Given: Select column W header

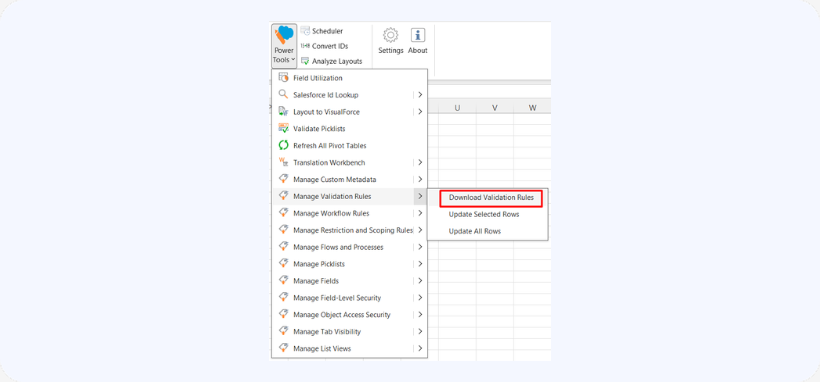Looking at the screenshot, I should tap(532, 108).
